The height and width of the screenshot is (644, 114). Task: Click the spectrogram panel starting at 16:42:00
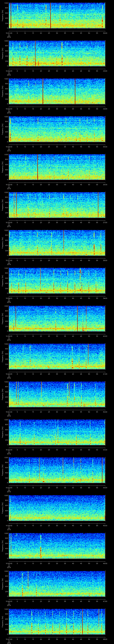pos(57,432)
